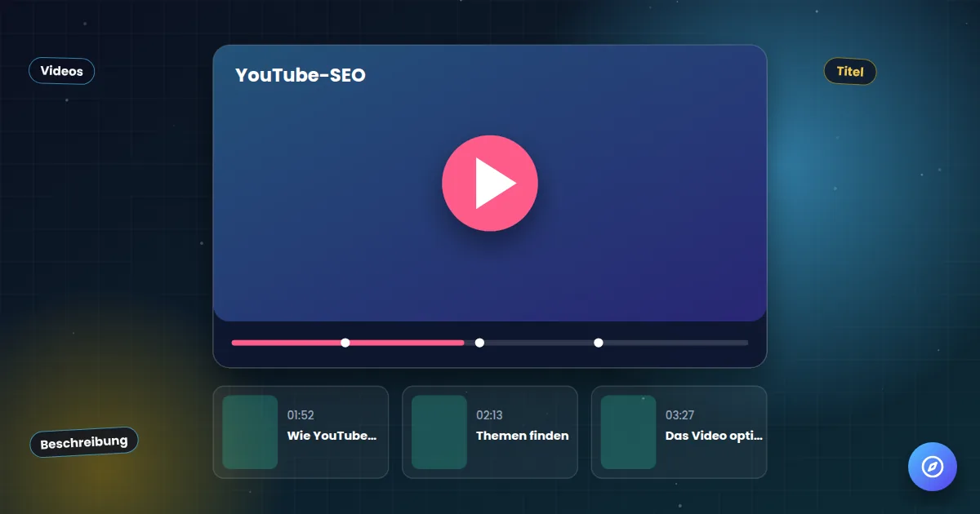The width and height of the screenshot is (980, 514).
Task: Click thumbnail of the 01:52 chapter
Action: click(250, 432)
